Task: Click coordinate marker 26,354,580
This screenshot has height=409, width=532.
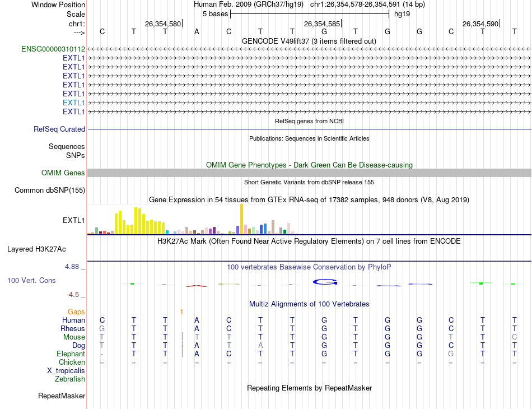Action: click(163, 24)
